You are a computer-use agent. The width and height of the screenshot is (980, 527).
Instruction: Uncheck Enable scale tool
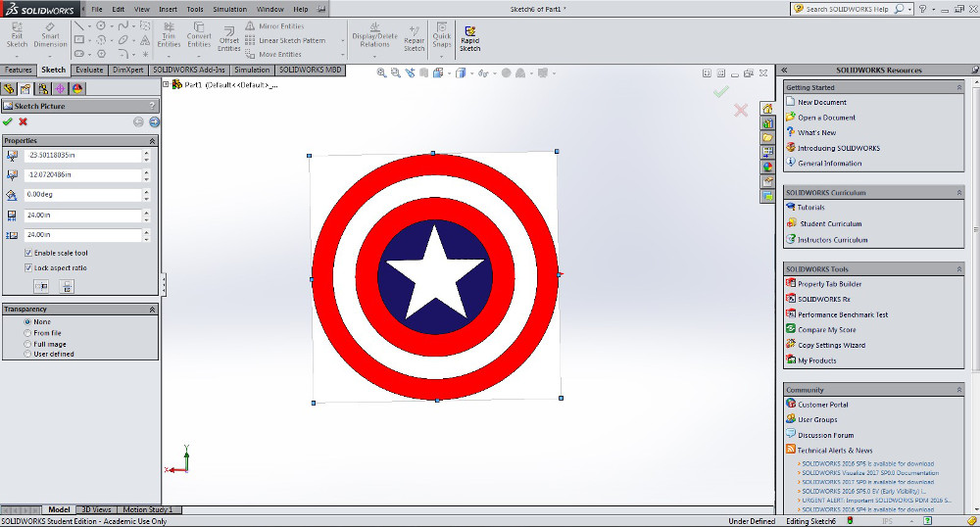(x=28, y=253)
